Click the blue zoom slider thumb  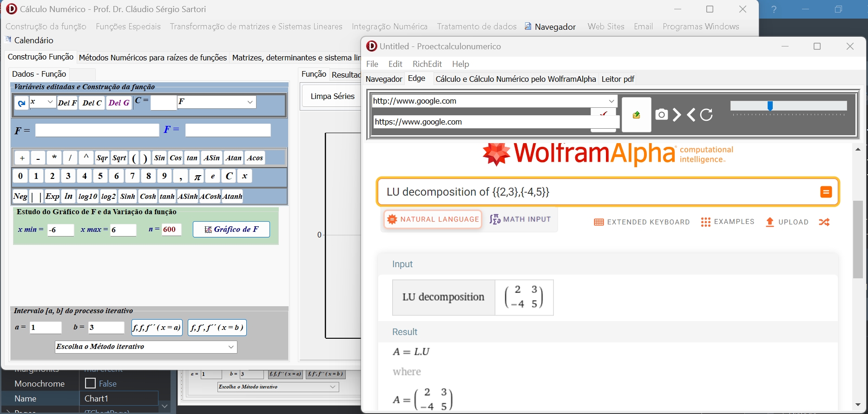point(770,106)
